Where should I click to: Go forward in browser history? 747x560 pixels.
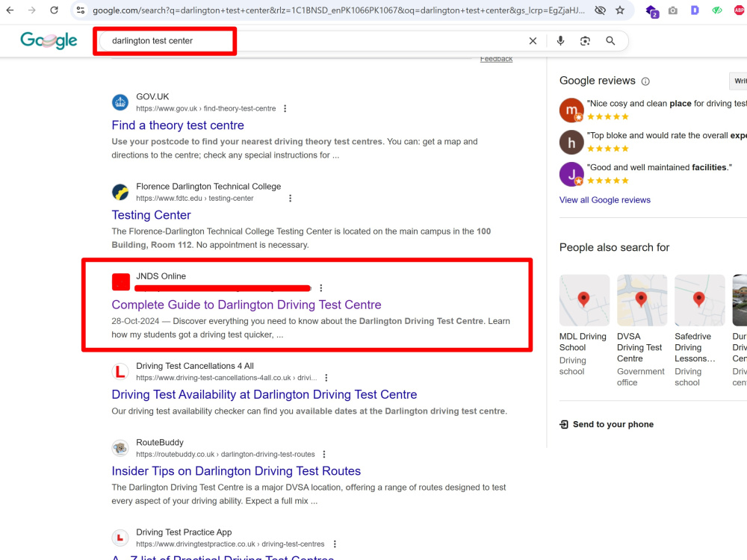(31, 10)
